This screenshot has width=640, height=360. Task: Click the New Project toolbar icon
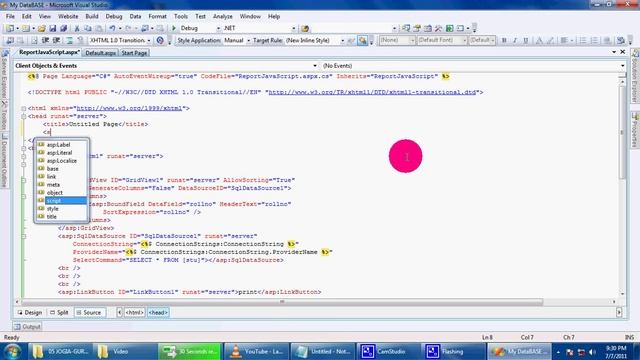[x=9, y=29]
